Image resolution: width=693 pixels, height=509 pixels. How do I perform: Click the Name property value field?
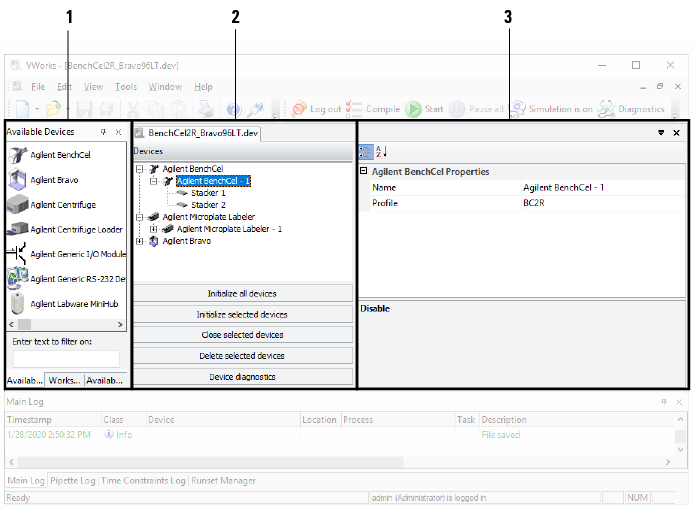(603, 188)
